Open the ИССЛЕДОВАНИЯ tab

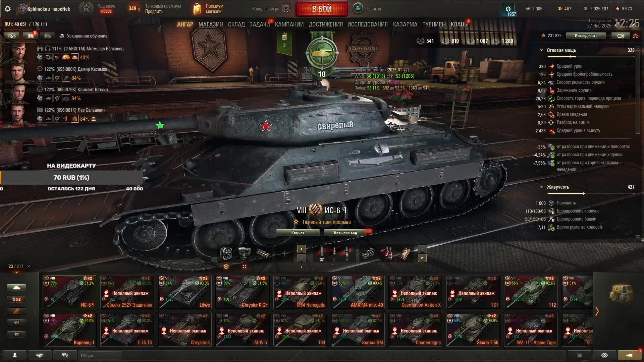[368, 24]
